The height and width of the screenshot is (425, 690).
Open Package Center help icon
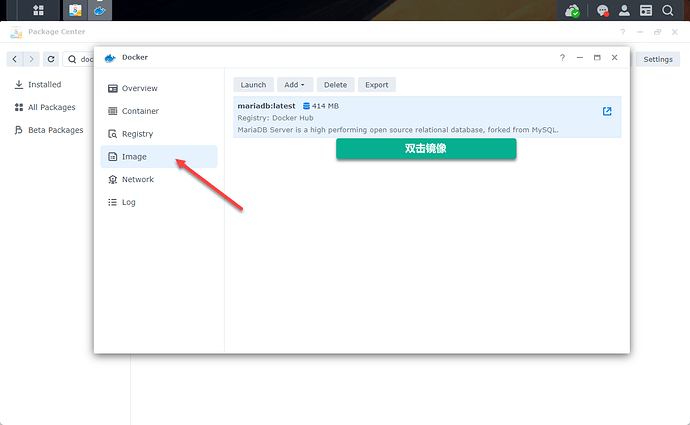[622, 32]
